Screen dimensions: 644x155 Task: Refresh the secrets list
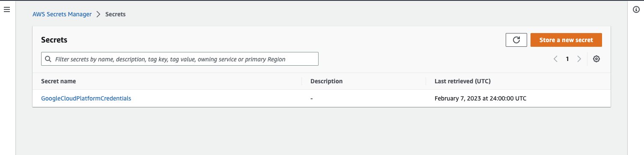click(516, 40)
